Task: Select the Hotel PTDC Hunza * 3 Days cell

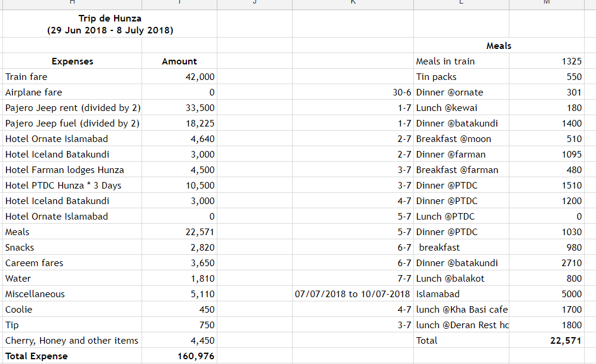Action: (72, 186)
